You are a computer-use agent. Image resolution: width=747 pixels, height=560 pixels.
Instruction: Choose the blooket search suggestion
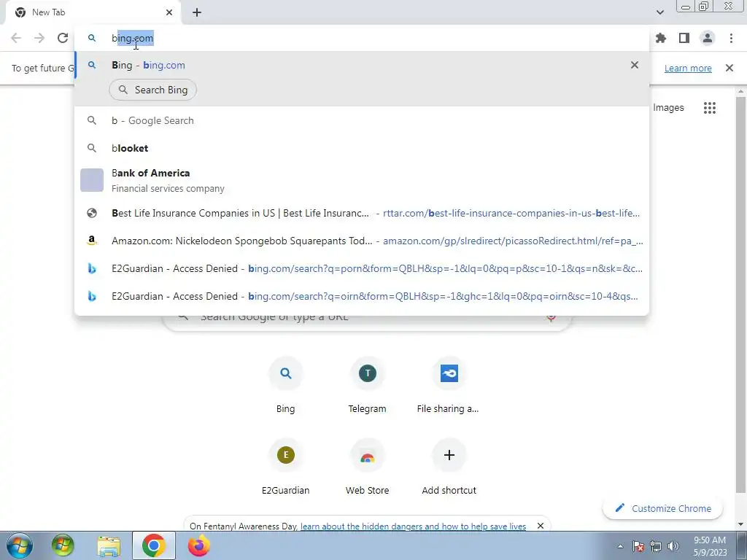(362, 148)
